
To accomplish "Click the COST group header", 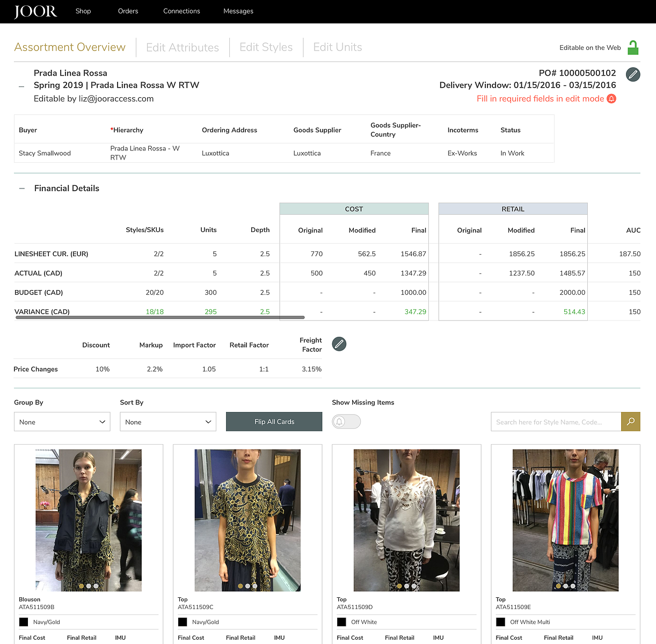I will pos(354,209).
